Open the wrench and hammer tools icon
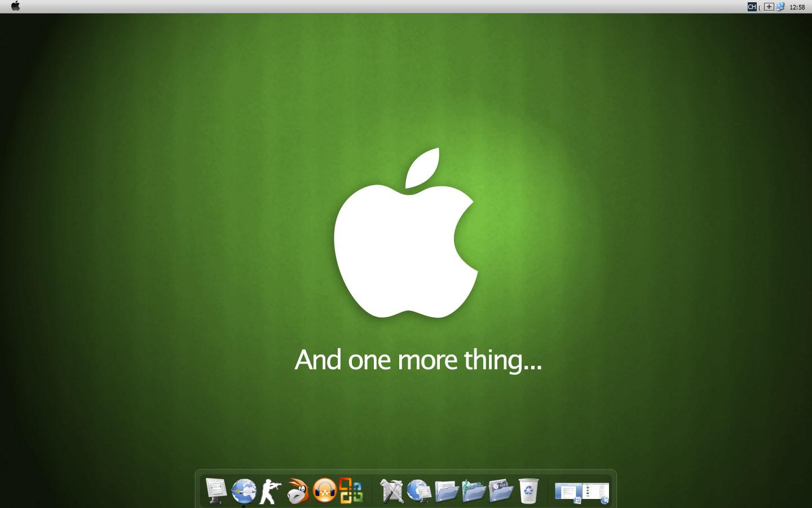The image size is (812, 508). point(392,491)
